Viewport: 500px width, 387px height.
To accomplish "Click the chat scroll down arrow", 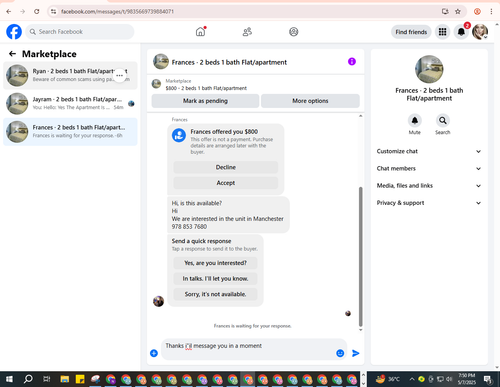I will (360, 330).
